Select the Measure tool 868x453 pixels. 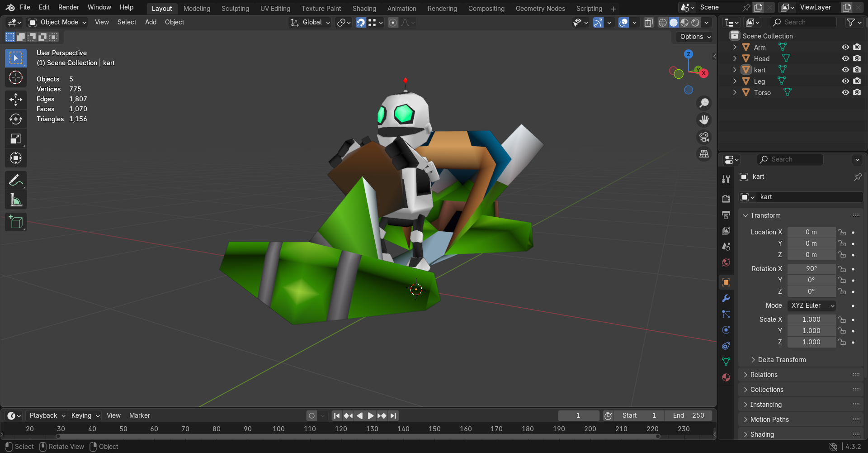pos(16,200)
